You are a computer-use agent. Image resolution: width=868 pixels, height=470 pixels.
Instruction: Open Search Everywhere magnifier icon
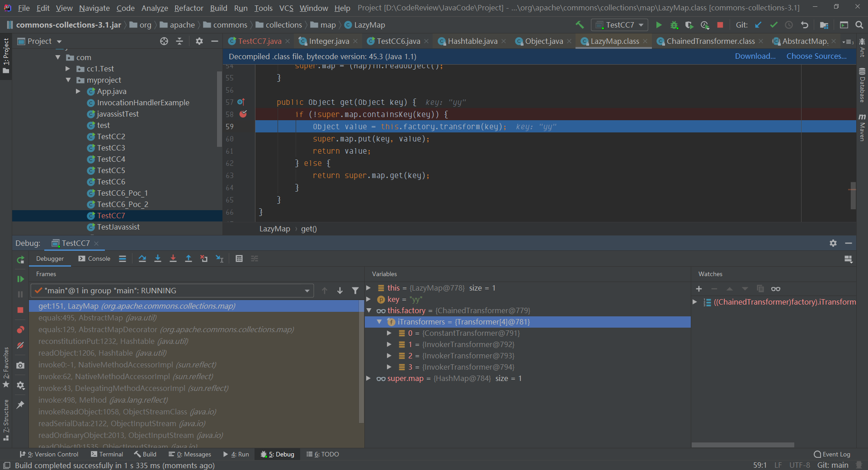(x=859, y=25)
